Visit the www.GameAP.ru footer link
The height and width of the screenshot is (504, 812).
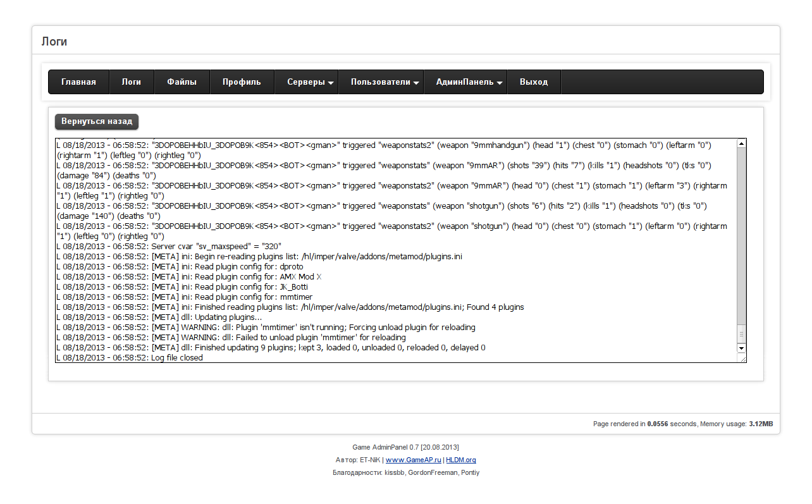413,460
